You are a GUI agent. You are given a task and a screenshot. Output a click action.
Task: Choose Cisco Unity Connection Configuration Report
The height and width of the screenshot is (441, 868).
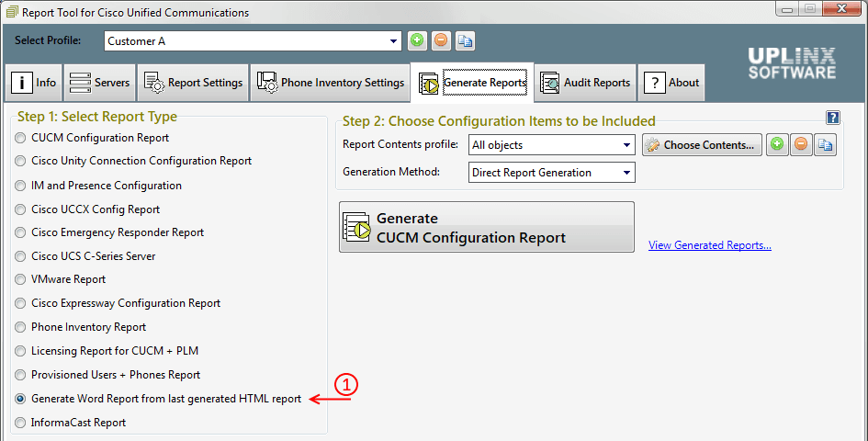(x=133, y=161)
